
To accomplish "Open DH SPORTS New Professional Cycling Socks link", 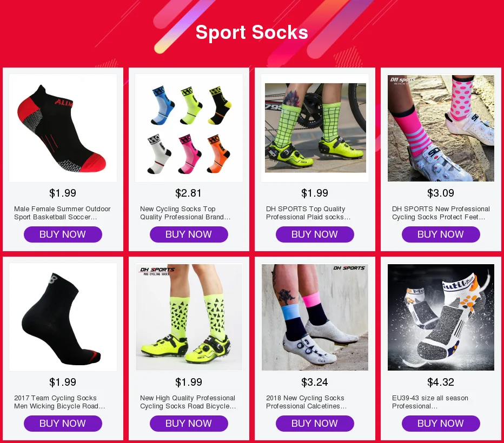I will tap(441, 213).
